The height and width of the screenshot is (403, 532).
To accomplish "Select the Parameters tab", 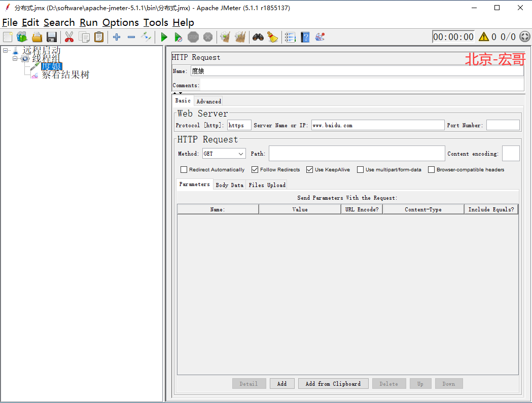I will click(195, 184).
